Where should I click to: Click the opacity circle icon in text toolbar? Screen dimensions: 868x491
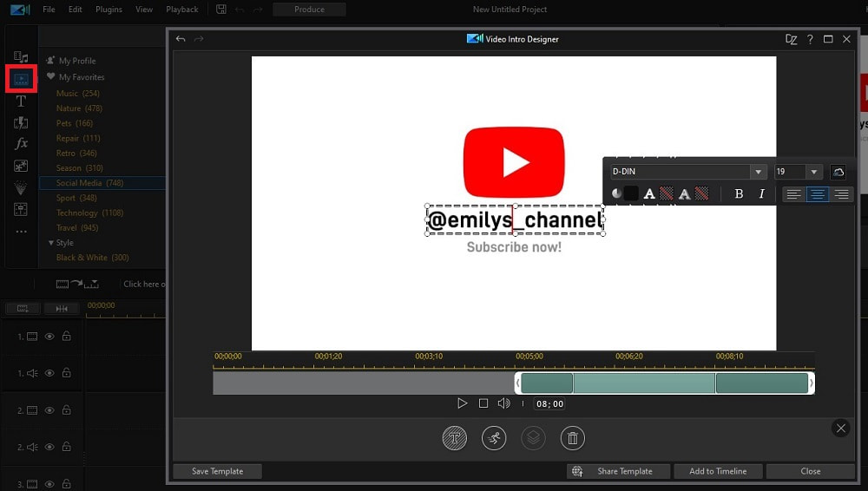click(x=616, y=193)
